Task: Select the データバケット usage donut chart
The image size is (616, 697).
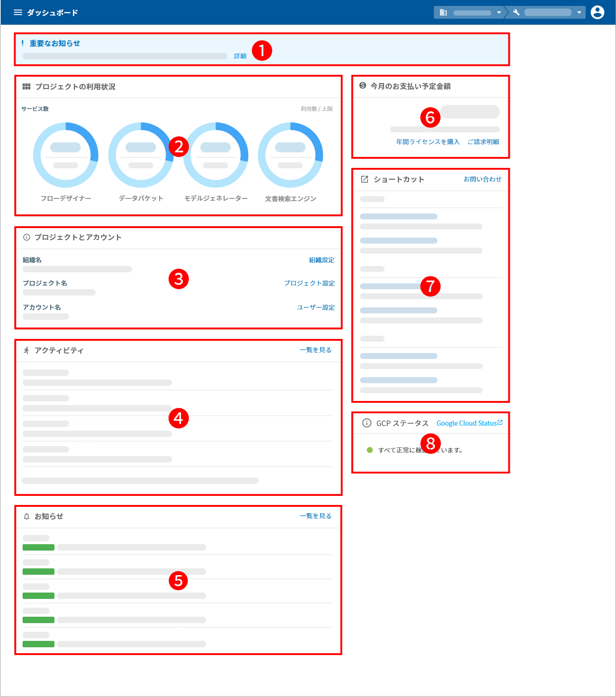Action: 141,155
